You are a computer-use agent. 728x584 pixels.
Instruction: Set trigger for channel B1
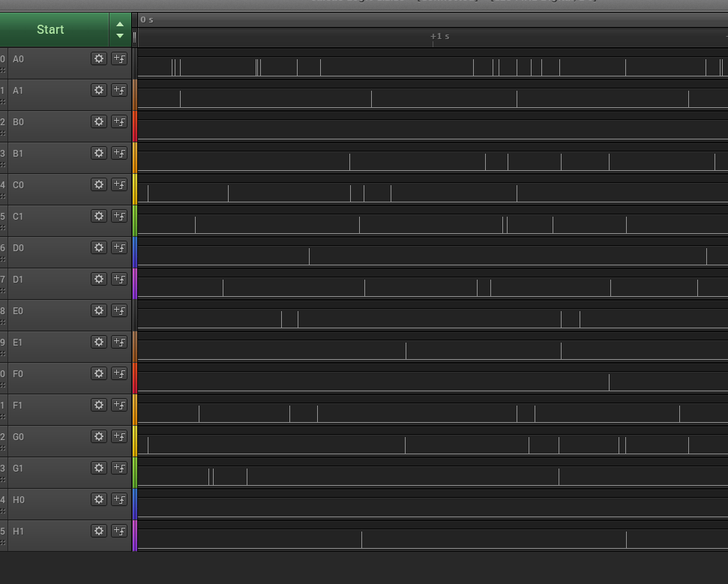119,153
